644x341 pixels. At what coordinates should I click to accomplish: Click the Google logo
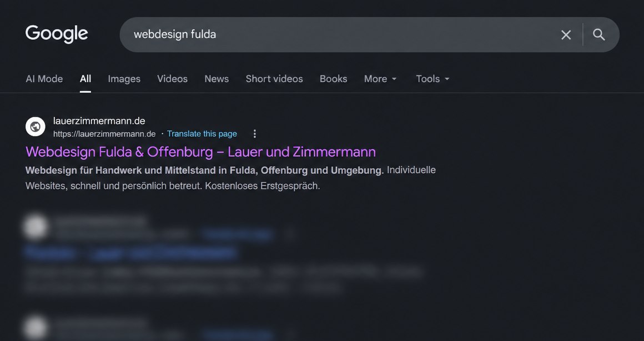coord(57,34)
